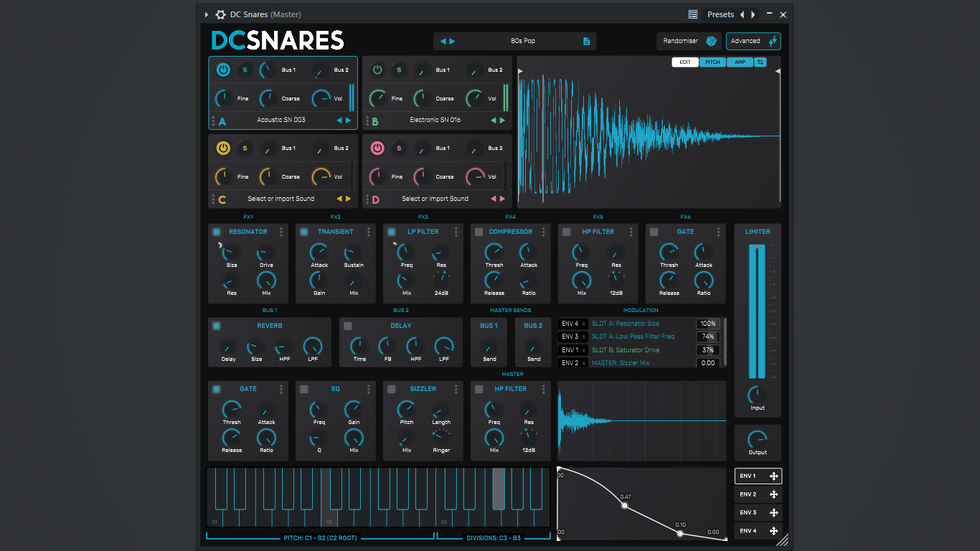The width and height of the screenshot is (980, 551).
Task: Click the preset file icon beside 80s Pop
Action: coord(586,42)
